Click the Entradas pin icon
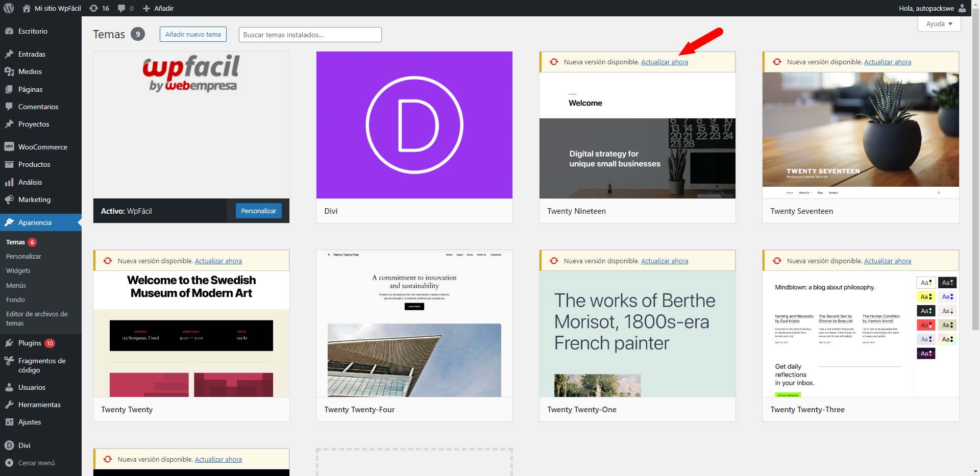 9,54
